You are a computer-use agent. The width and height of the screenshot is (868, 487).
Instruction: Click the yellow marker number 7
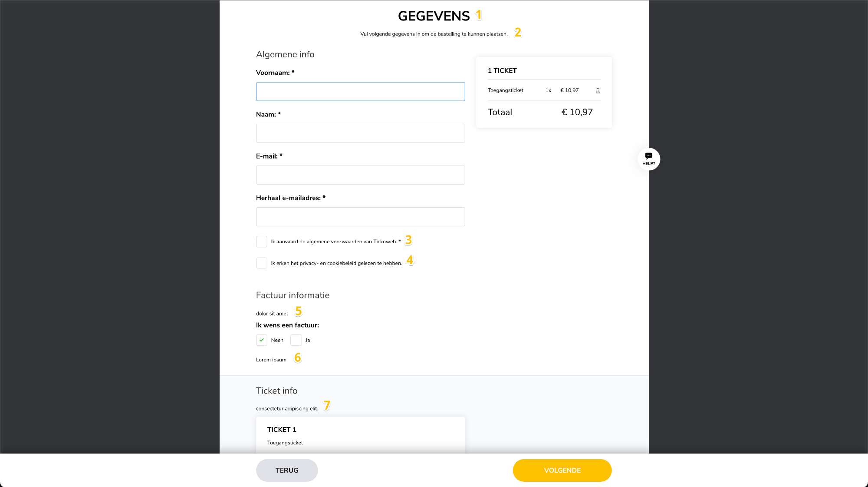click(326, 406)
